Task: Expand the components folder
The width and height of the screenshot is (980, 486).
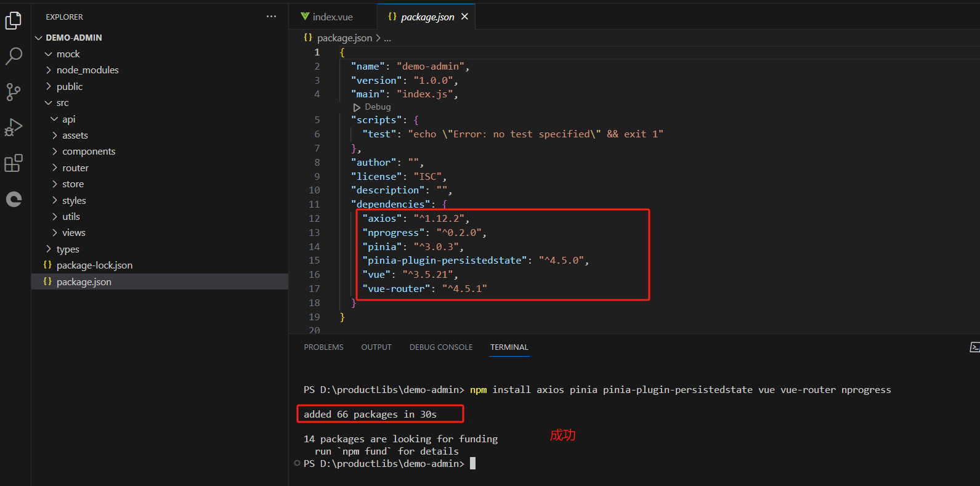Action: [x=54, y=152]
